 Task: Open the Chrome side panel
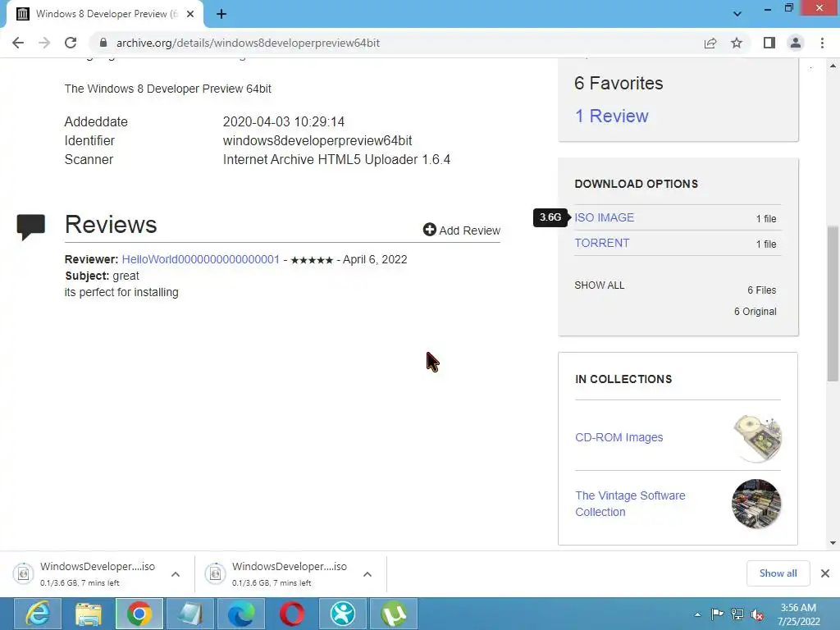tap(769, 43)
